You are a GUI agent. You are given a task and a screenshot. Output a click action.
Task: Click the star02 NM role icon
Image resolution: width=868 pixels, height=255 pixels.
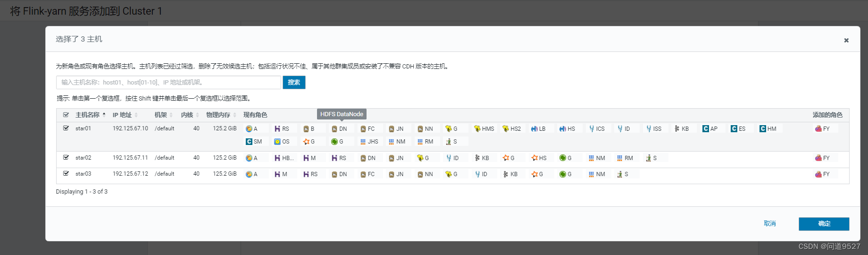(x=592, y=158)
